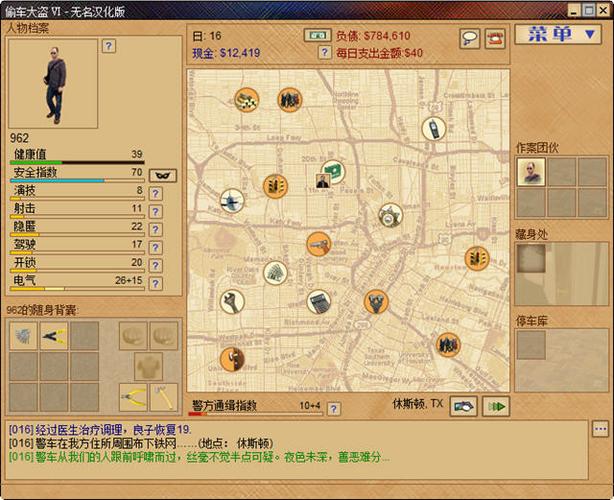
Task: Click the handshake icon beside 休斯顿, TX
Action: [464, 406]
